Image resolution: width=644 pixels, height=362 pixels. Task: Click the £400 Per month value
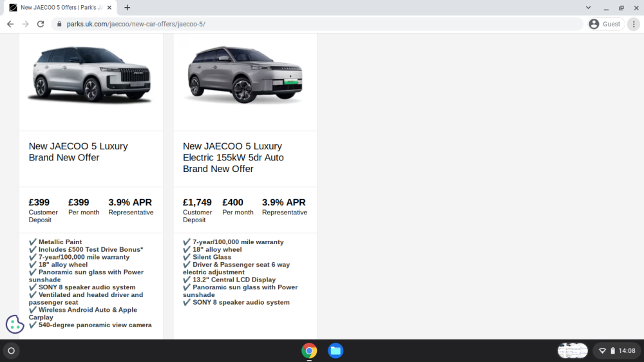tap(233, 202)
